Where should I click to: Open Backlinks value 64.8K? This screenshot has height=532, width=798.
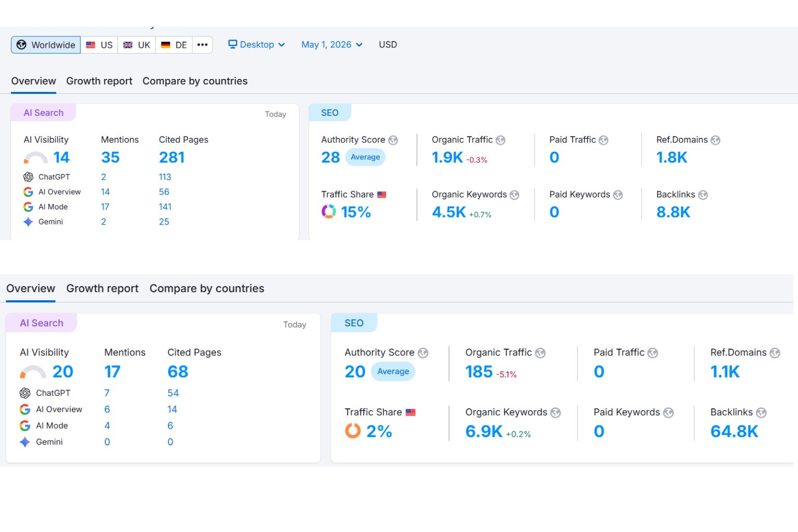click(x=735, y=431)
